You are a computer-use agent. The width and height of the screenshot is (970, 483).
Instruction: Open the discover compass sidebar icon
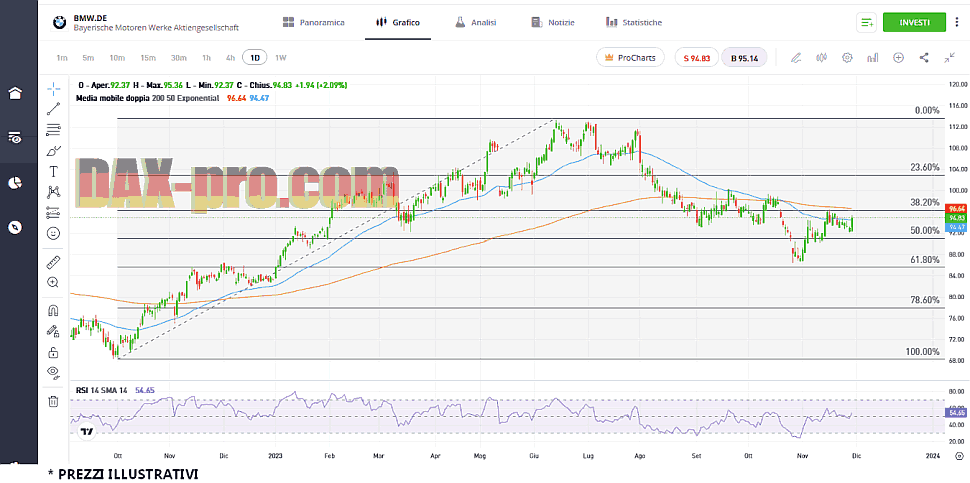(x=15, y=228)
